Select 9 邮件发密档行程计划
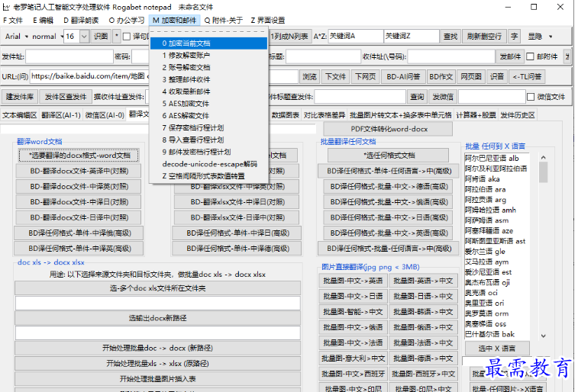Image resolution: width=578 pixels, height=392 pixels. click(208, 152)
